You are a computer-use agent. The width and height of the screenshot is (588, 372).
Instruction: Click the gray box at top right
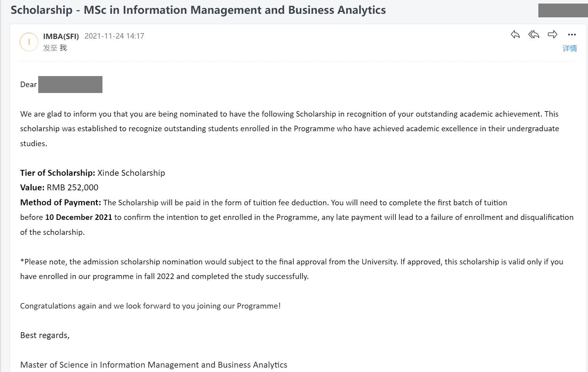tap(563, 10)
